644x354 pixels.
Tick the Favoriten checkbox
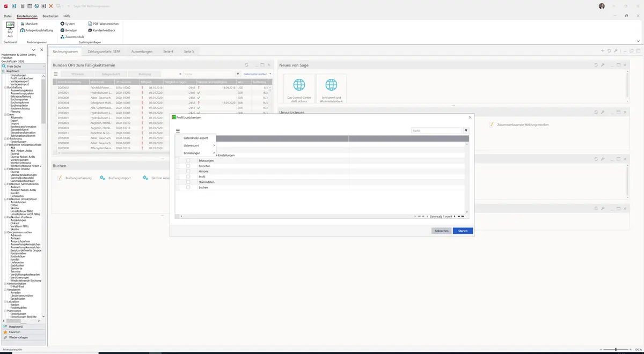click(x=188, y=166)
